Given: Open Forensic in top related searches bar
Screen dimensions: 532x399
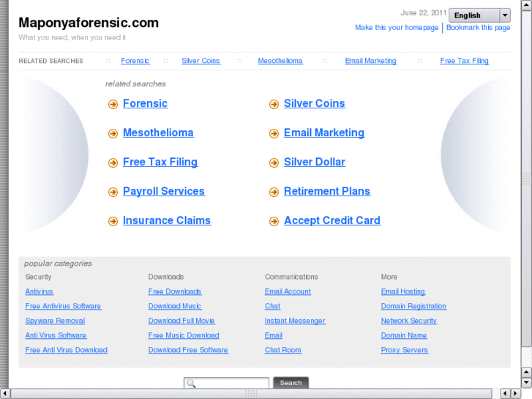Looking at the screenshot, I should click(x=135, y=61).
